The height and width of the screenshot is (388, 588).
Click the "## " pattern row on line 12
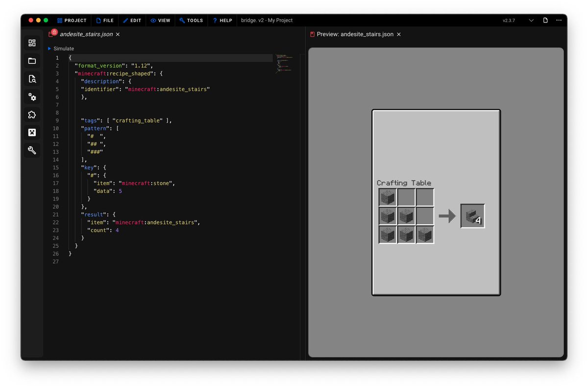tap(95, 144)
